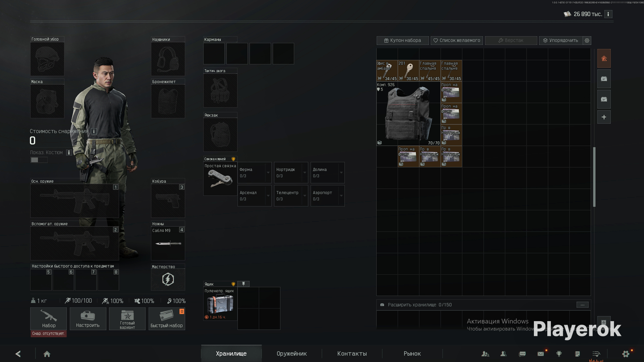
Task: Click the Настроить button
Action: (88, 319)
